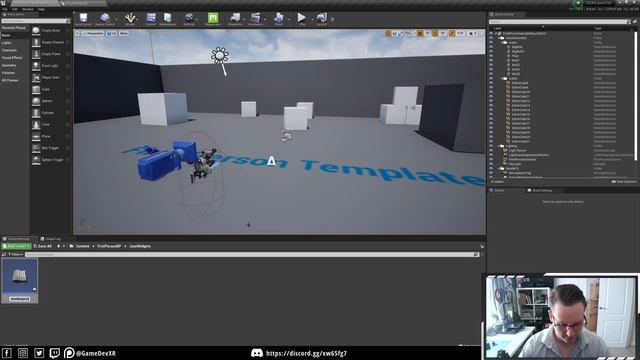Click the Save Current toolbar icon
Image resolution: width=640 pixels, height=360 pixels.
pyautogui.click(x=83, y=19)
